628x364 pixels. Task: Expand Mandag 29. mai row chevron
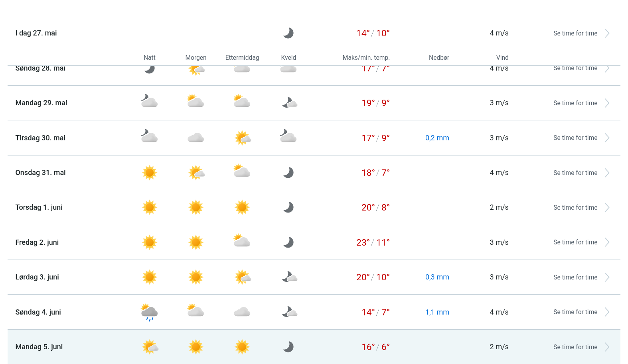[x=607, y=103]
